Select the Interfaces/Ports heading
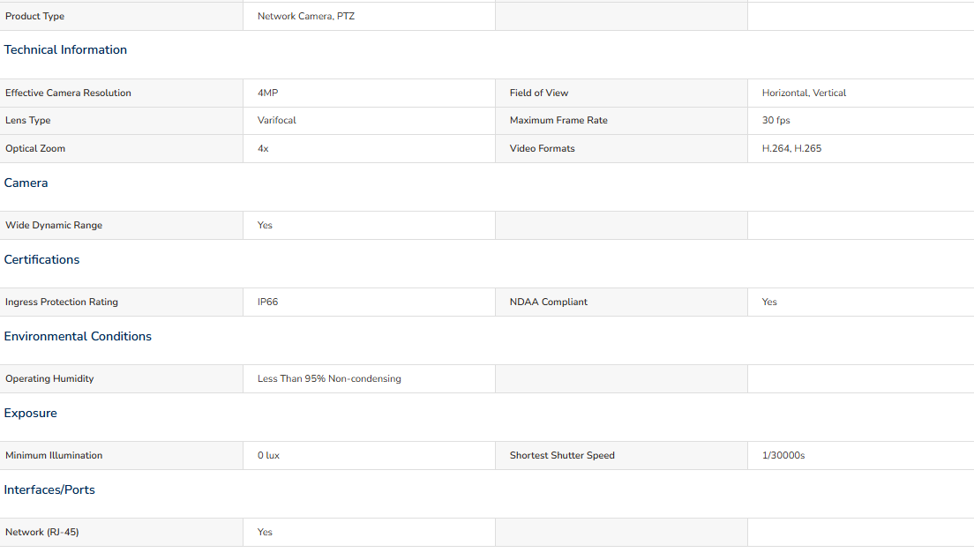 click(49, 489)
